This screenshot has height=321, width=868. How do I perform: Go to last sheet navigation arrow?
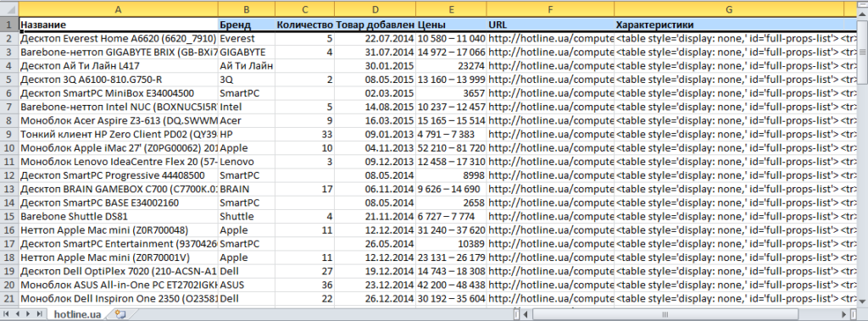pyautogui.click(x=39, y=314)
